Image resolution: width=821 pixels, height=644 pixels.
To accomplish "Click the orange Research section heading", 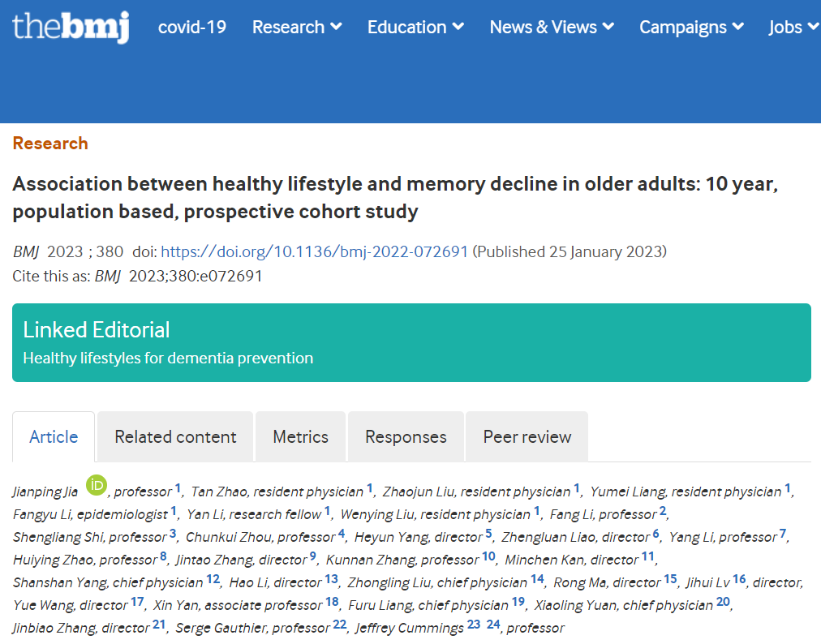I will tap(50, 144).
